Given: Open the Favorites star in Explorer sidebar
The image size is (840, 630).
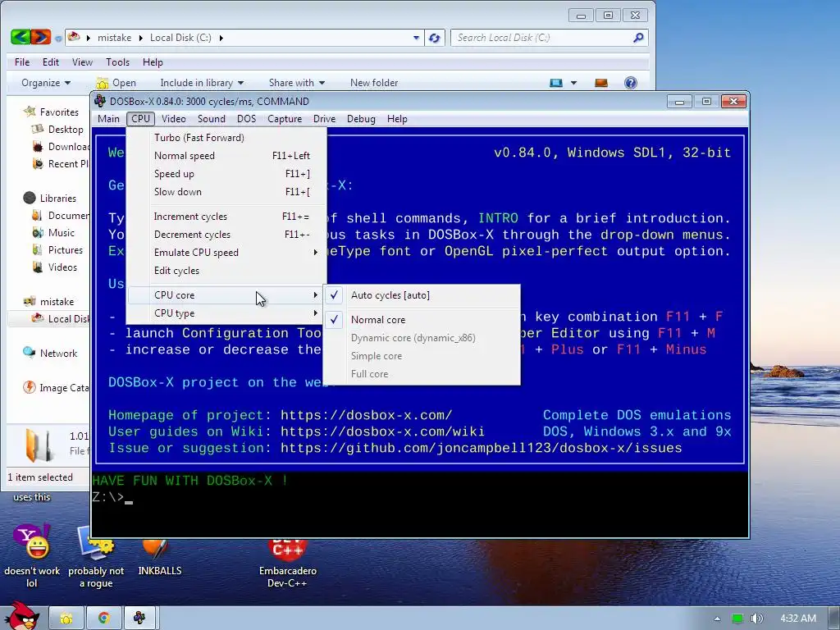Looking at the screenshot, I should pyautogui.click(x=30, y=112).
